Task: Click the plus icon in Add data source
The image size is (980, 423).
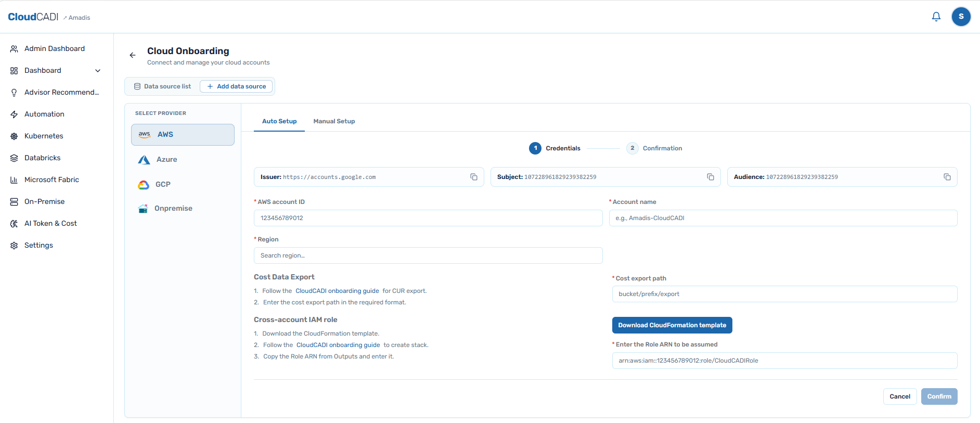Action: [210, 86]
